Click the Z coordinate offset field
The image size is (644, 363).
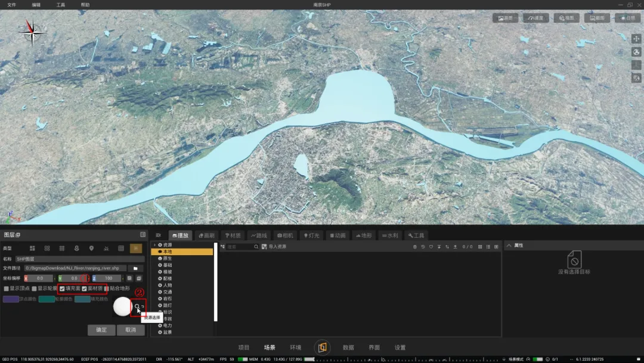pyautogui.click(x=108, y=278)
